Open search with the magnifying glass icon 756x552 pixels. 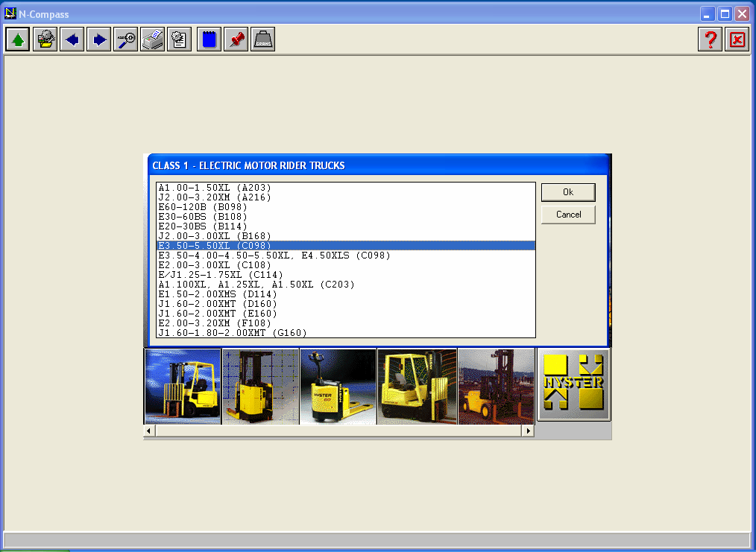tap(126, 39)
